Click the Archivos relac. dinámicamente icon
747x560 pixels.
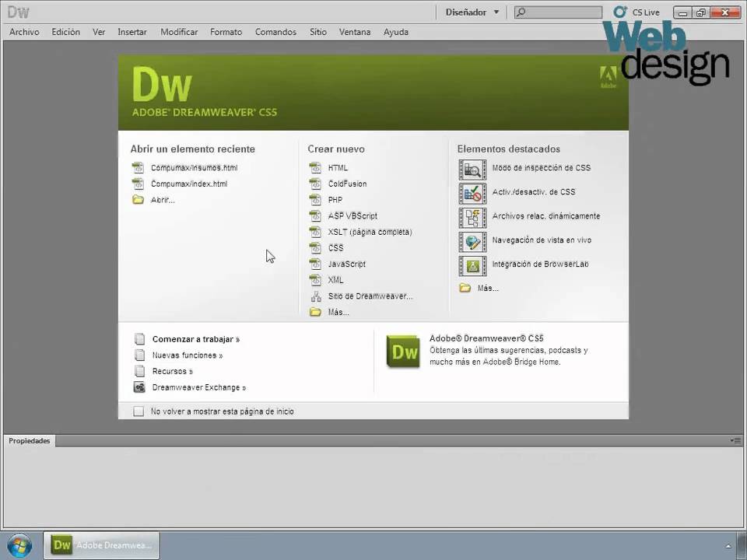pos(472,218)
